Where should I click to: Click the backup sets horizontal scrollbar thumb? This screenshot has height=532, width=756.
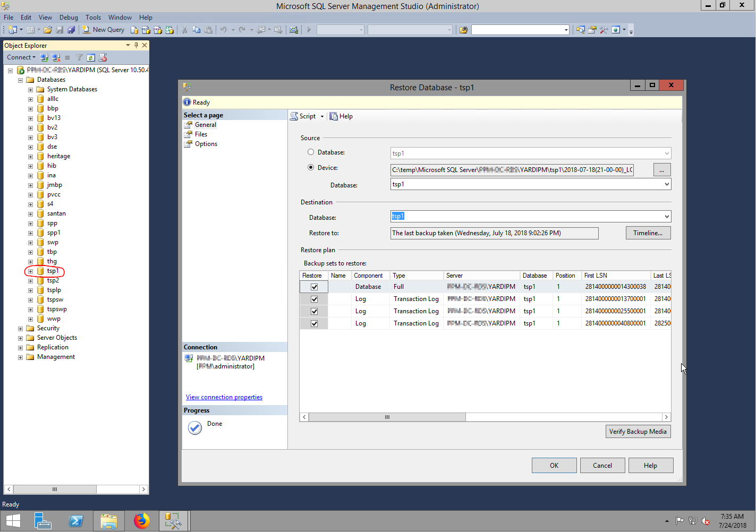387,417
